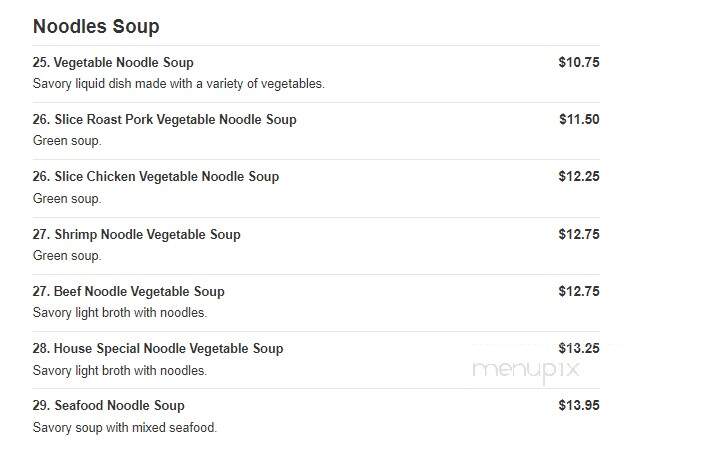The image size is (705, 452).
Task: Click the Shrimp Noodle soup $12.75 price
Action: click(579, 234)
